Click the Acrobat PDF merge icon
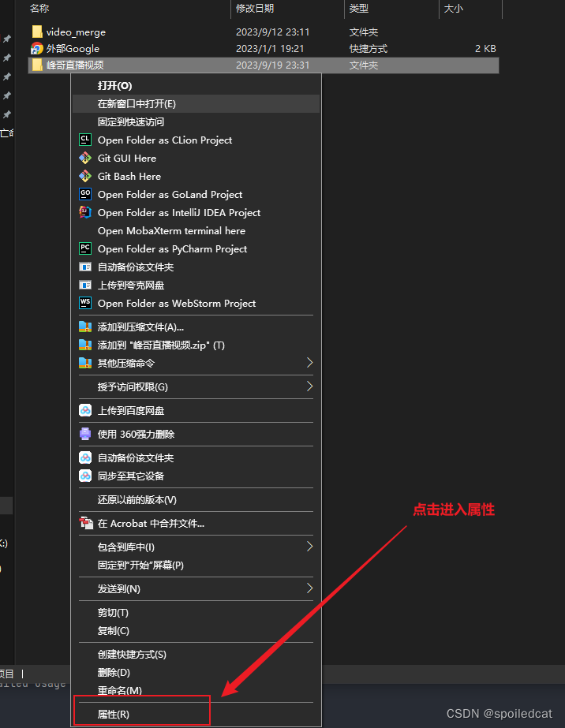 tap(86, 523)
